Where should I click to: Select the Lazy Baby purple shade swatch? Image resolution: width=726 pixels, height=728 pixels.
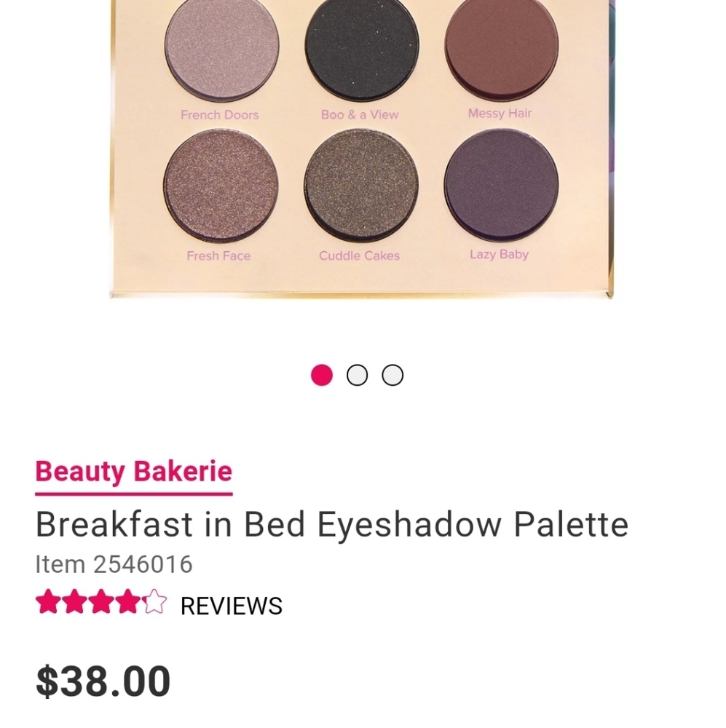(x=500, y=188)
